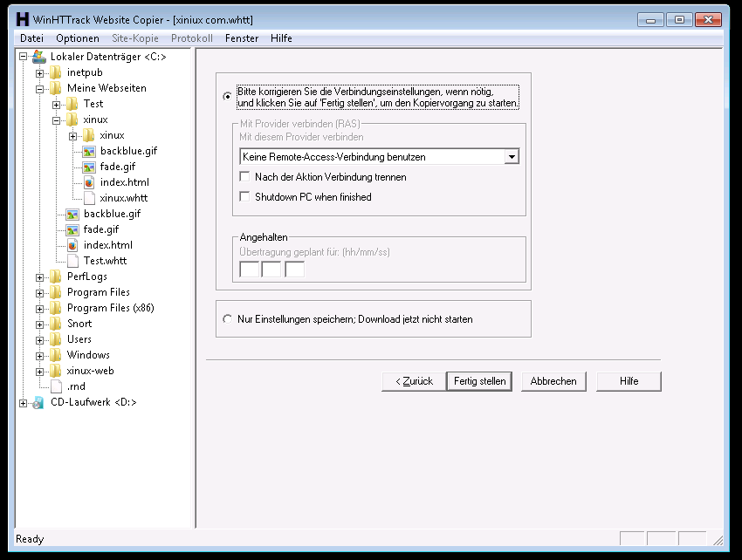Click the xinux.whtt project file icon

(89, 198)
